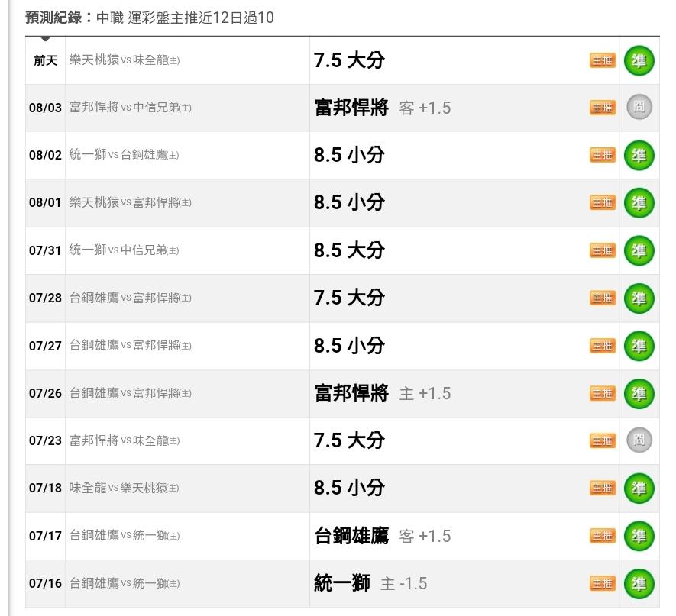Click the 主推 badge for 08/01

point(602,203)
